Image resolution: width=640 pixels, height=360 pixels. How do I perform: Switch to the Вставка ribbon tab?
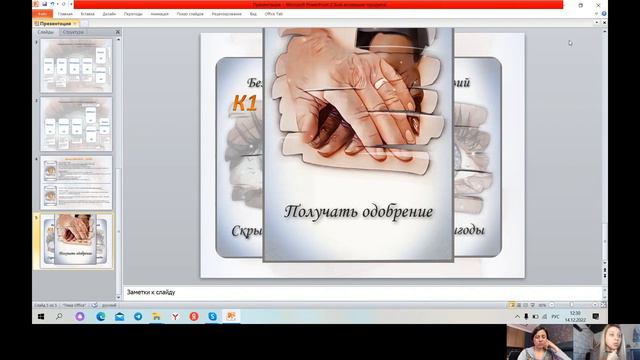pyautogui.click(x=87, y=14)
